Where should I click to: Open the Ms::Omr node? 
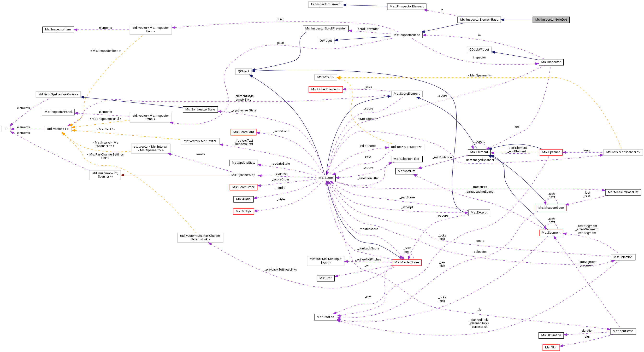point(325,278)
